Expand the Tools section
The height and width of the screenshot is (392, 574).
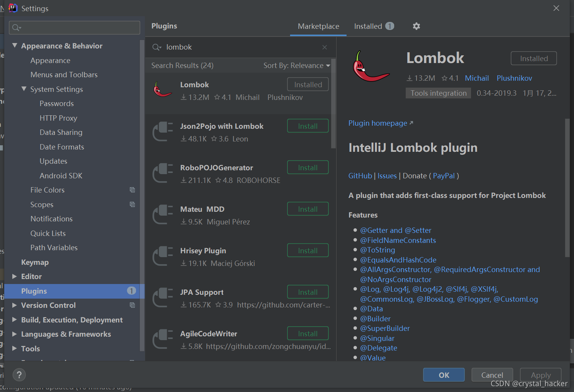(15, 349)
